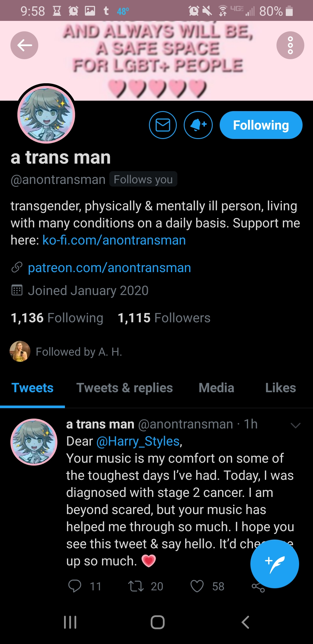View the Likes tab
This screenshot has height=644, width=313.
point(281,388)
